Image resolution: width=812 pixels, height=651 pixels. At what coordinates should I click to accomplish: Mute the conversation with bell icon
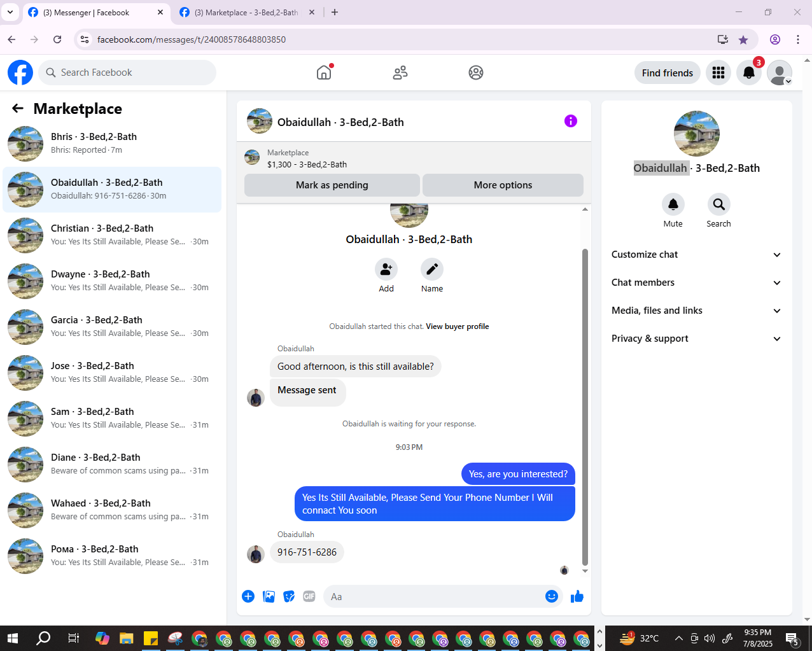click(x=673, y=204)
